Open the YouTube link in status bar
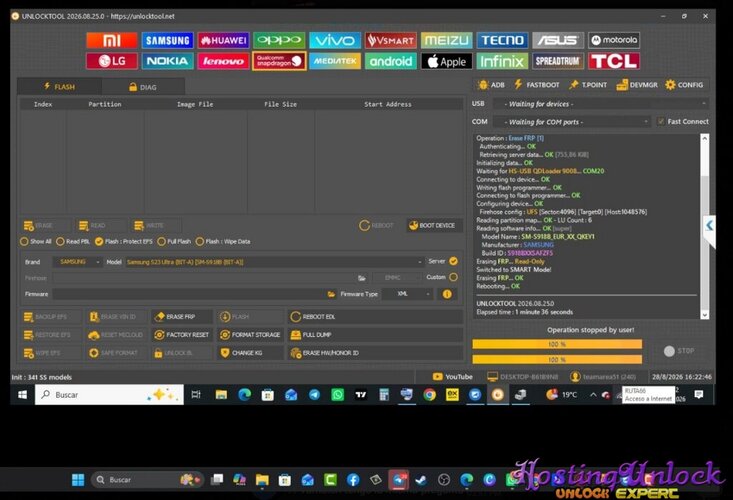Viewport: 733px width, 500px height. pos(453,377)
